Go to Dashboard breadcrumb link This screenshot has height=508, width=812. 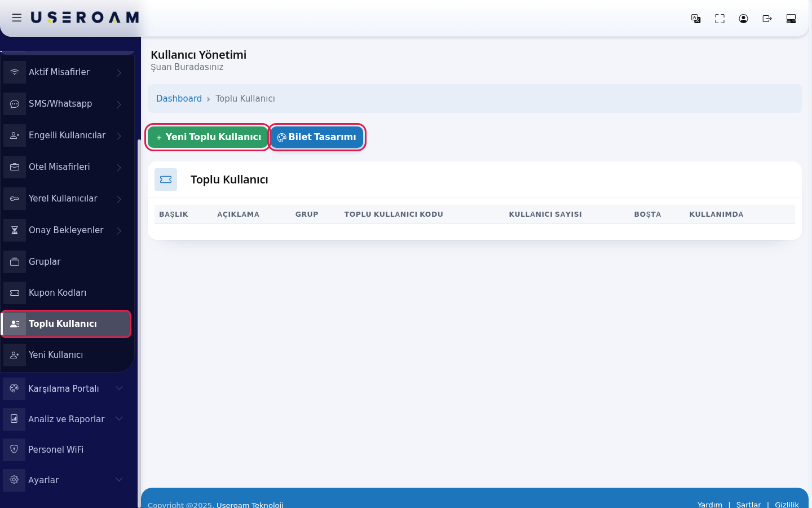[x=179, y=98]
